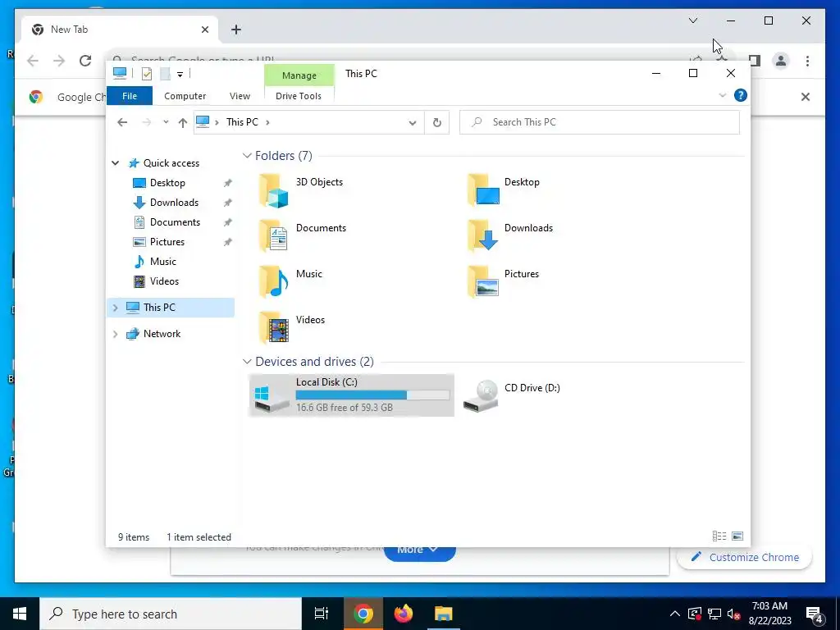Click the taskbar clock and date
Image resolution: width=840 pixels, height=630 pixels.
tap(769, 614)
